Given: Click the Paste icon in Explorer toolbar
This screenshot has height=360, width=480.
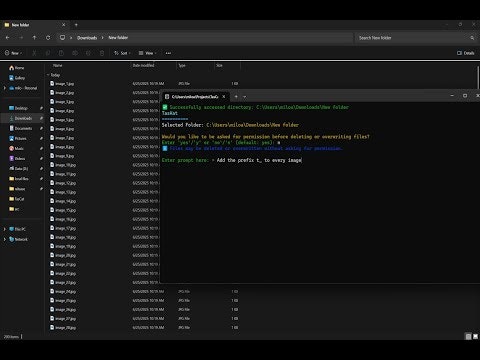Looking at the screenshot, I should pos(61,53).
